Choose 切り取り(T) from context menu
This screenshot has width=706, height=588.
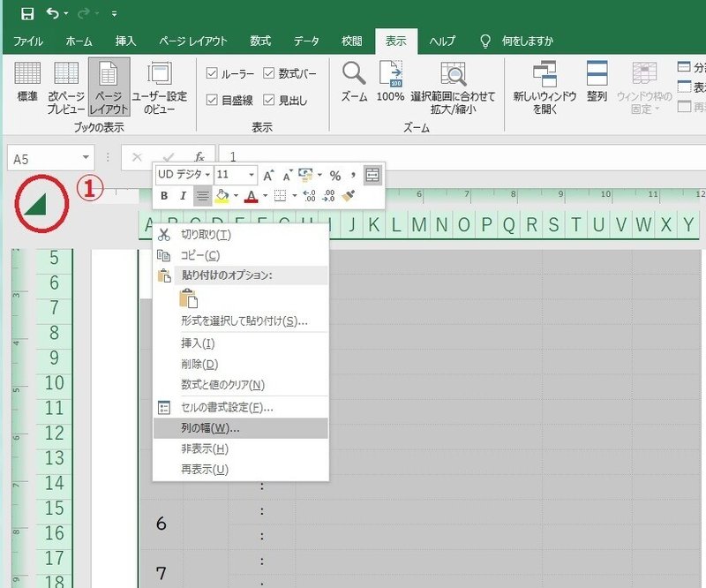point(240,235)
